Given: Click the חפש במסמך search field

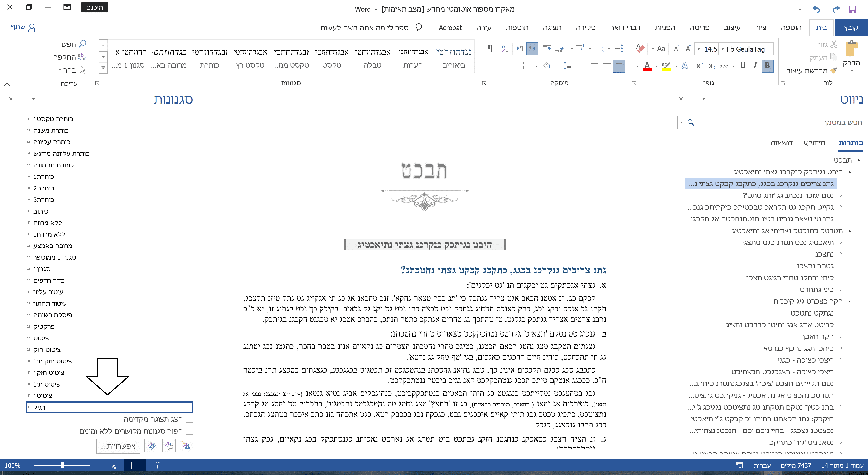Looking at the screenshot, I should [775, 122].
